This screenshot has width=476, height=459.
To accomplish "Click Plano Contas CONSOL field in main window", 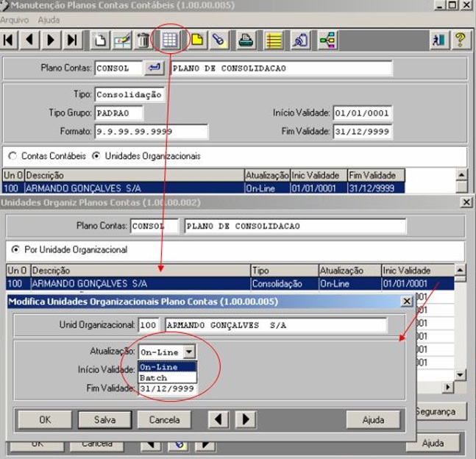I will (118, 68).
